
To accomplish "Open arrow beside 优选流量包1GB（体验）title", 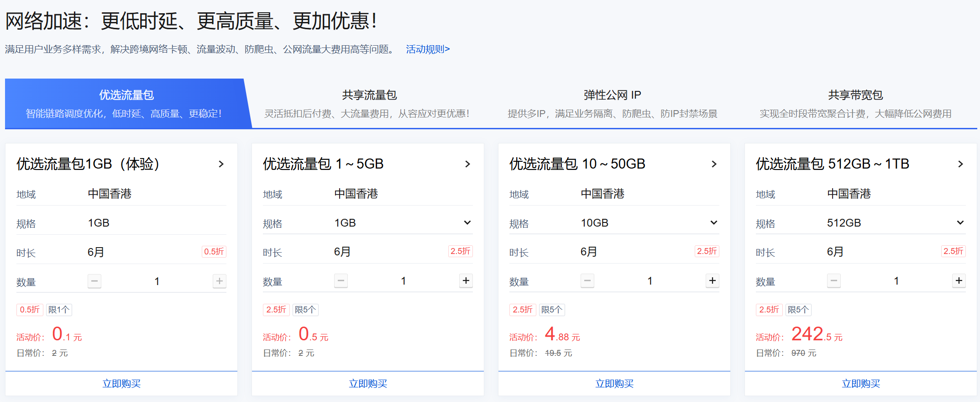I will [221, 164].
